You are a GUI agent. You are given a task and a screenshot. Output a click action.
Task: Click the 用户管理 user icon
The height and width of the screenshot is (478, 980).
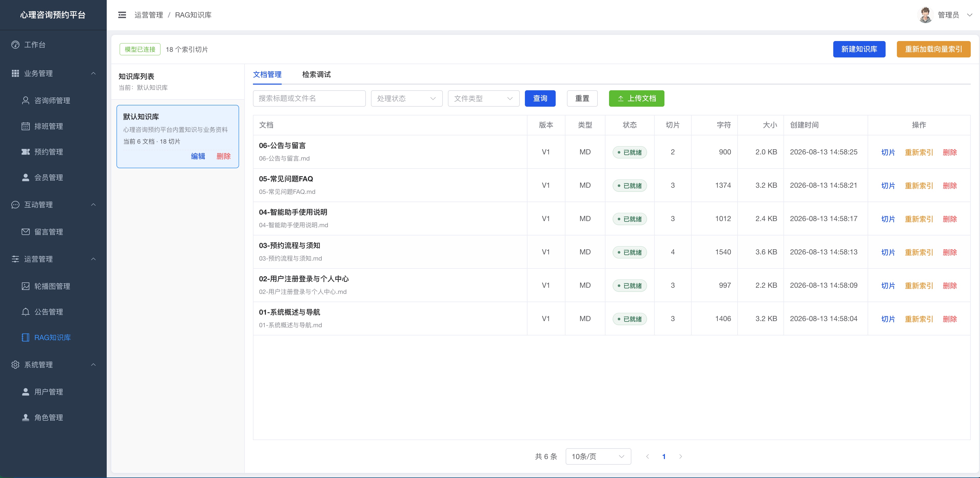pos(25,392)
